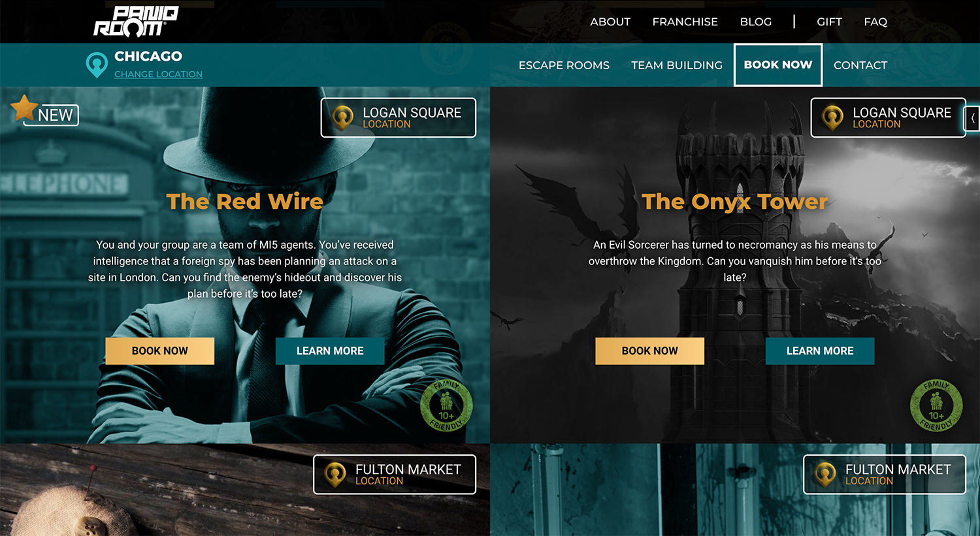Click left Fulton Market location pin icon
Viewport: 980px width, 536px height.
click(335, 475)
